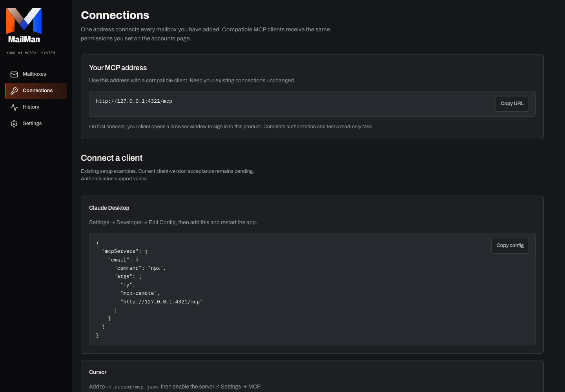
Task: Select the Connections sidebar item
Action: click(x=36, y=91)
